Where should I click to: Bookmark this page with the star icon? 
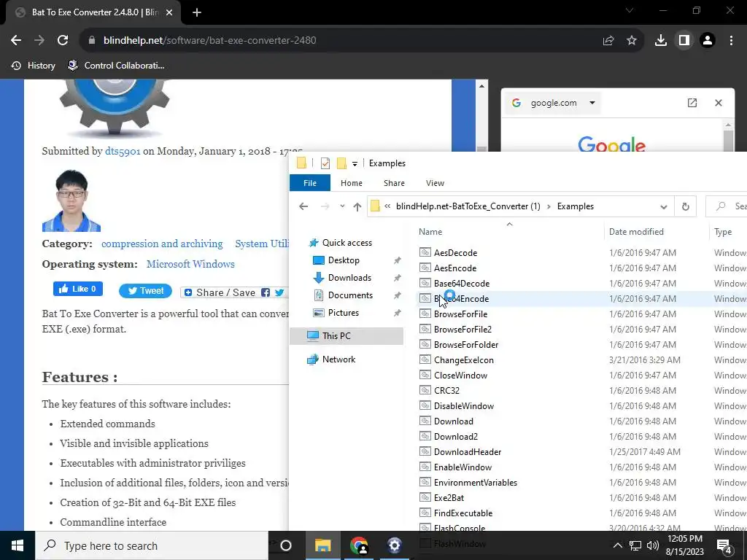[632, 41]
